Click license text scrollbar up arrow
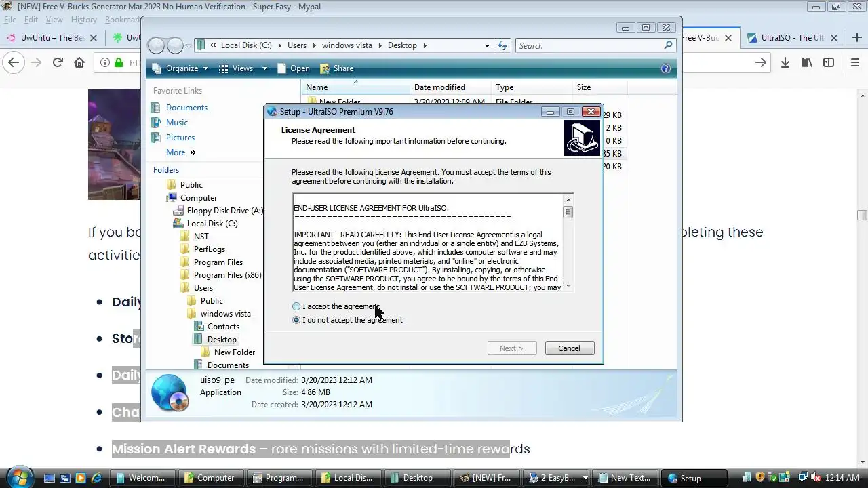 pos(568,200)
